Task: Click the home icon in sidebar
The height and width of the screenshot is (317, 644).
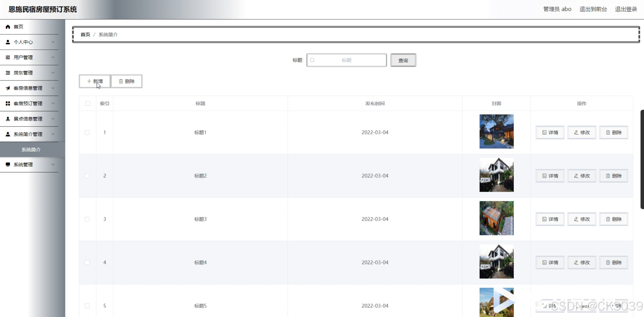Action: click(8, 27)
